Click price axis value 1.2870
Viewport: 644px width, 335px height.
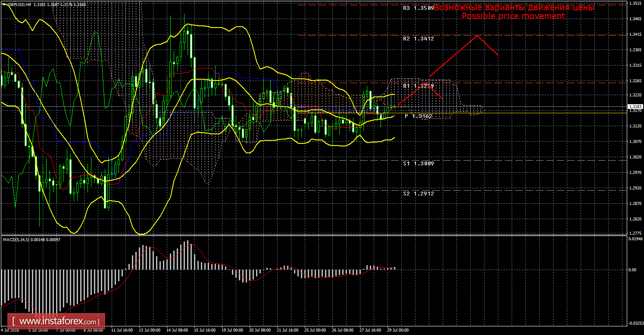pos(635,204)
